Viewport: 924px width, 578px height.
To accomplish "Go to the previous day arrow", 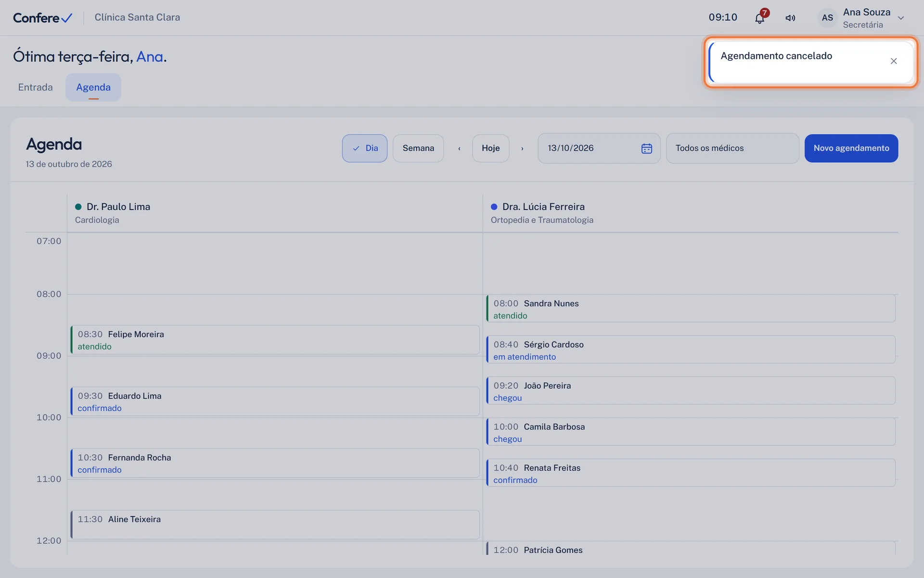I will click(459, 148).
